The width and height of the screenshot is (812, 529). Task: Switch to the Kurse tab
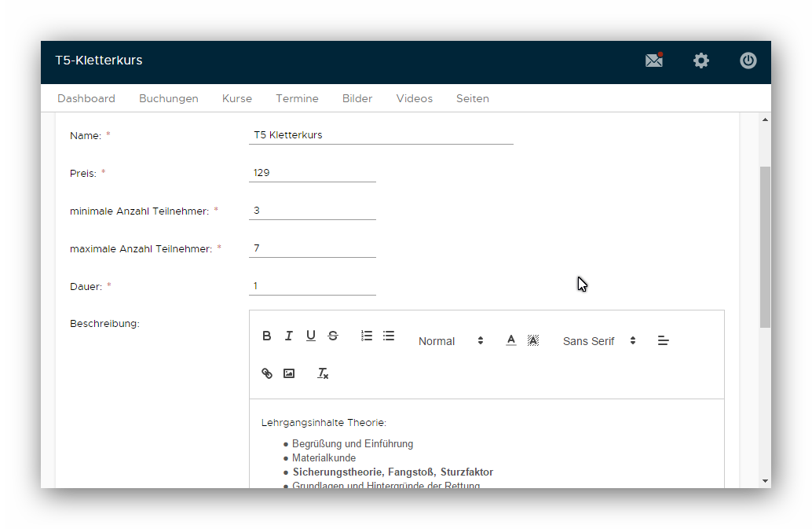pyautogui.click(x=237, y=98)
